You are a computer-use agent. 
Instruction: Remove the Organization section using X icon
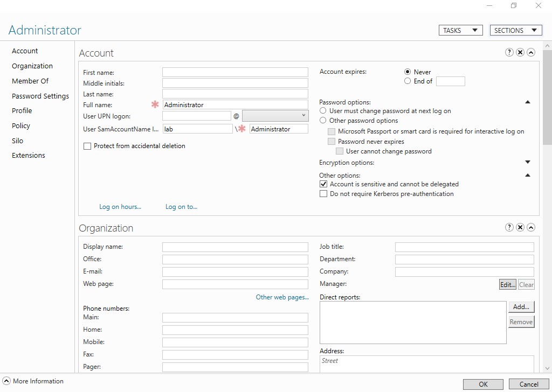(x=520, y=227)
